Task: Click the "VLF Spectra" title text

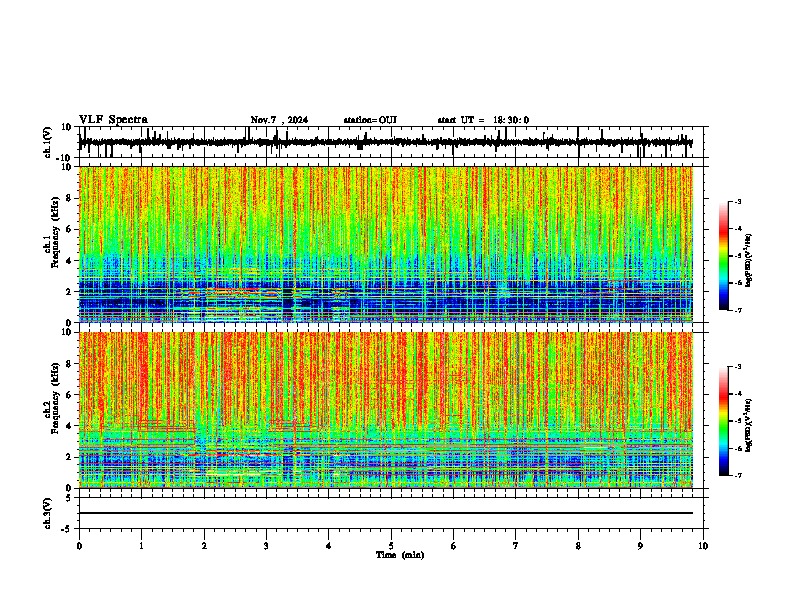Action: [x=113, y=120]
